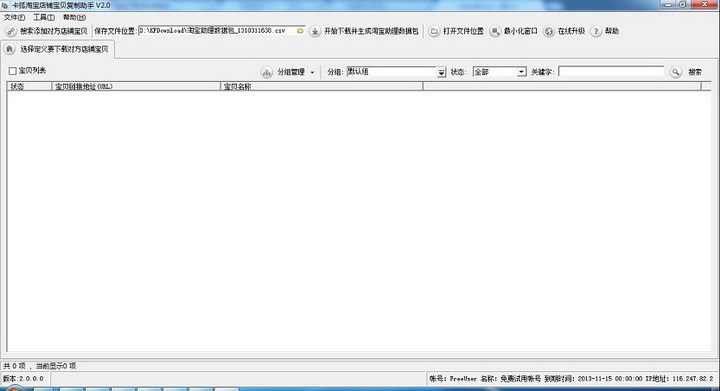Click the 宝贝链接地址 (URL) column header

(x=136, y=86)
